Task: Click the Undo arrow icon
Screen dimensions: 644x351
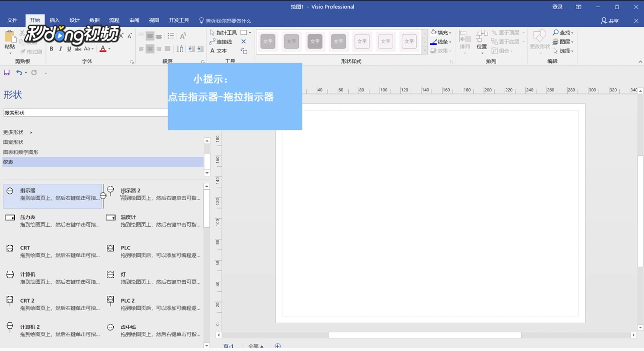Action: tap(19, 73)
